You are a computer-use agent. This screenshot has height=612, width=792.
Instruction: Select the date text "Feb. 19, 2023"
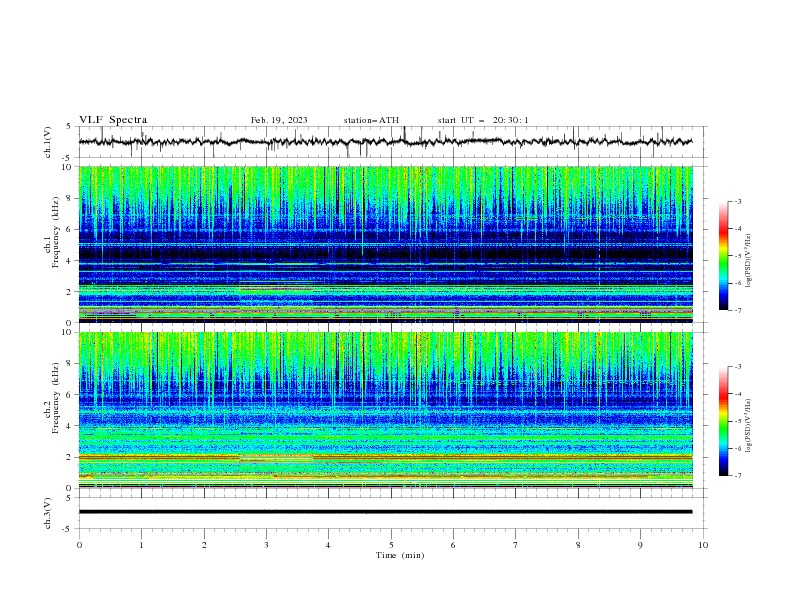click(x=279, y=120)
